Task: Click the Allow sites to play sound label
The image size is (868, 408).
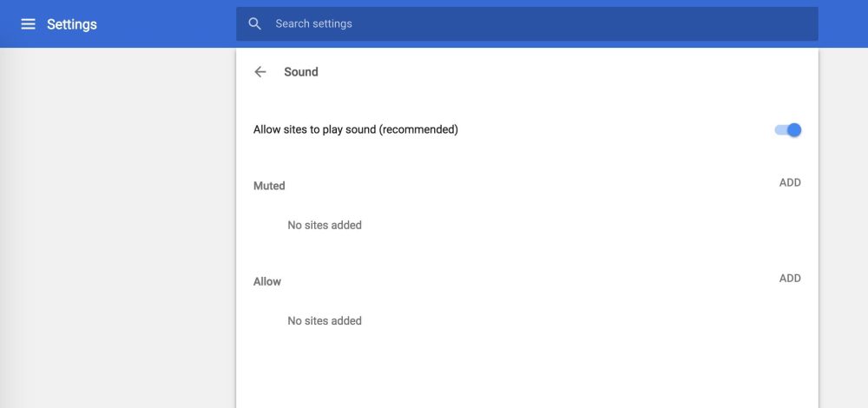Action: click(356, 130)
